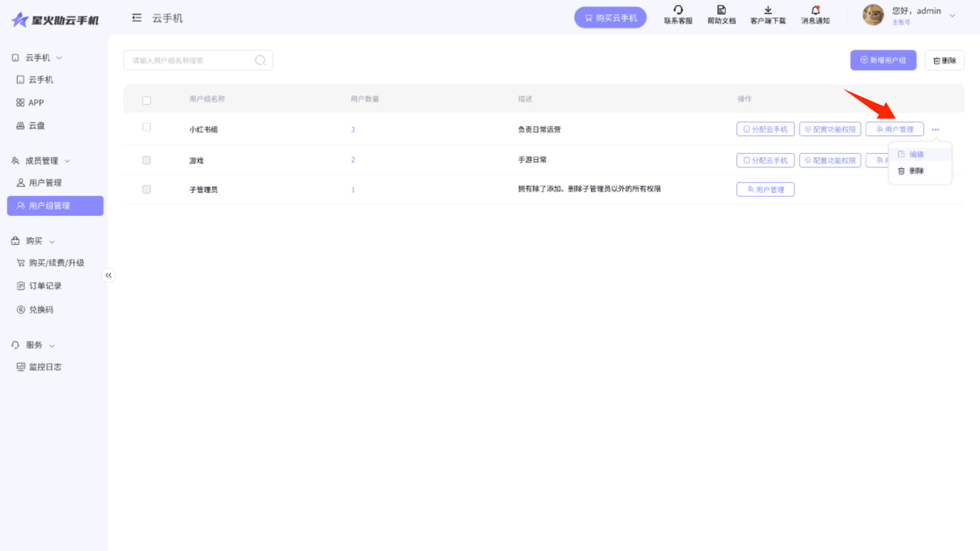Open the 帮助文档 document icon

[721, 10]
